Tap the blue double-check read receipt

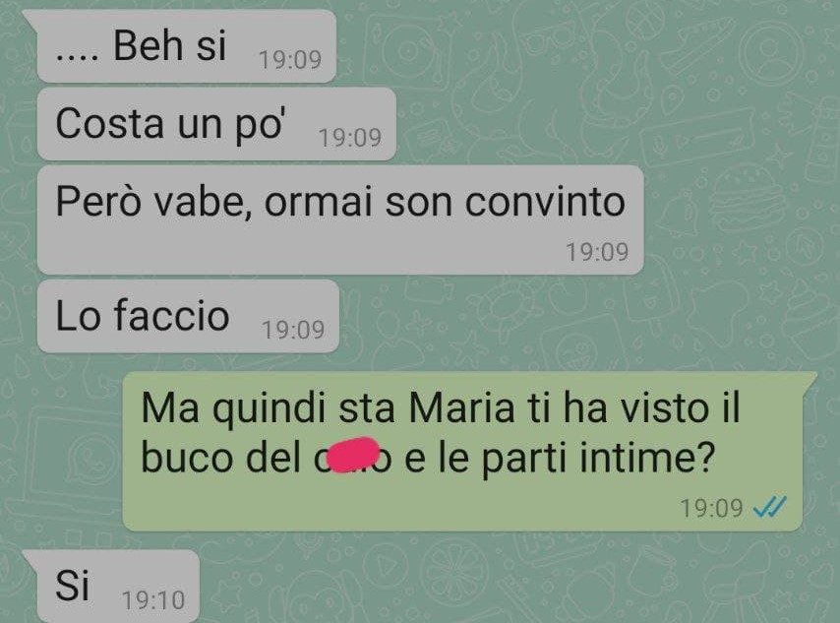(x=769, y=507)
